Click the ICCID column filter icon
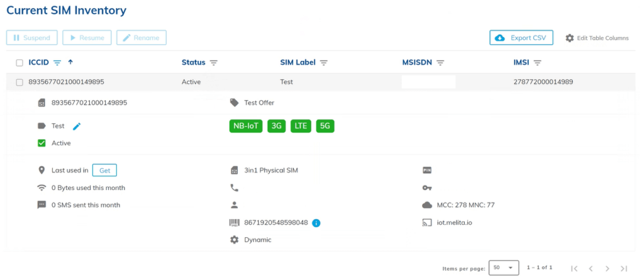The image size is (644, 277). pyautogui.click(x=57, y=62)
